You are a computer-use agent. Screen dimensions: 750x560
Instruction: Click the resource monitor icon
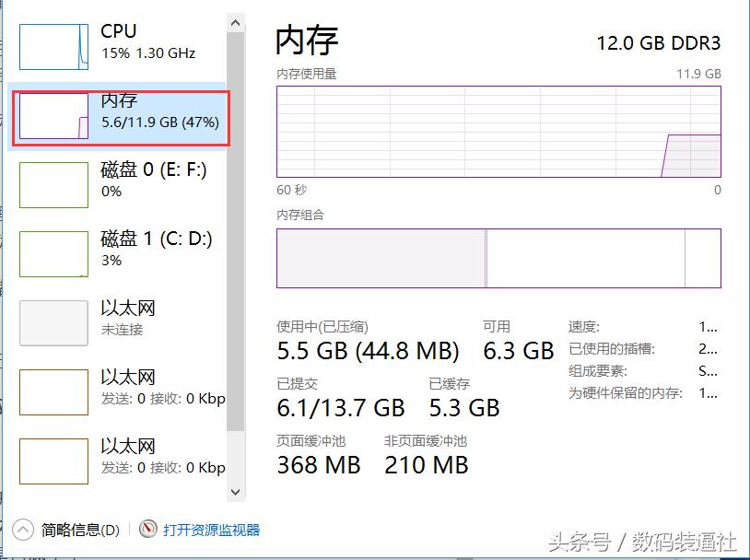(148, 530)
